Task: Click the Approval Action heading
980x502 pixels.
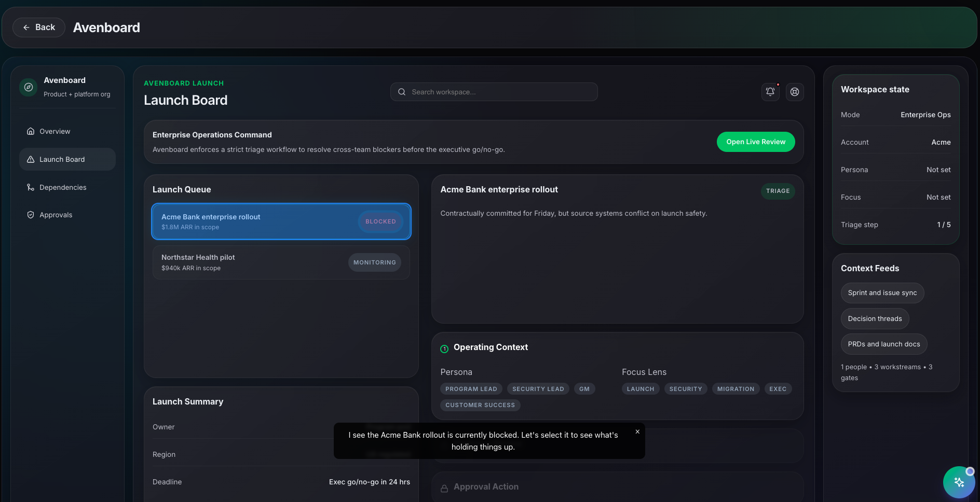Action: 486,486
